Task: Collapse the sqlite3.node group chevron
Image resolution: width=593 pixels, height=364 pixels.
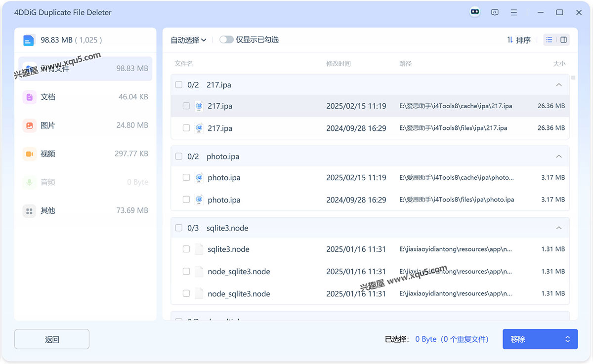Action: (x=559, y=228)
